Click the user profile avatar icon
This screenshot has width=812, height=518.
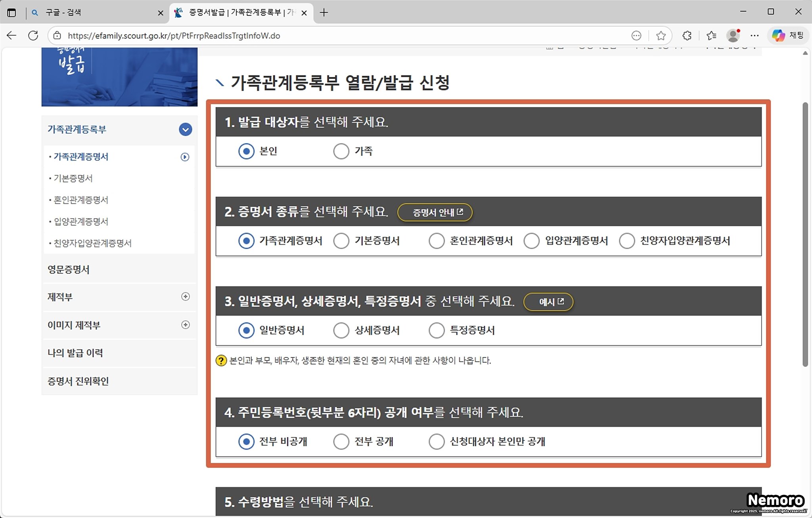[x=733, y=36]
